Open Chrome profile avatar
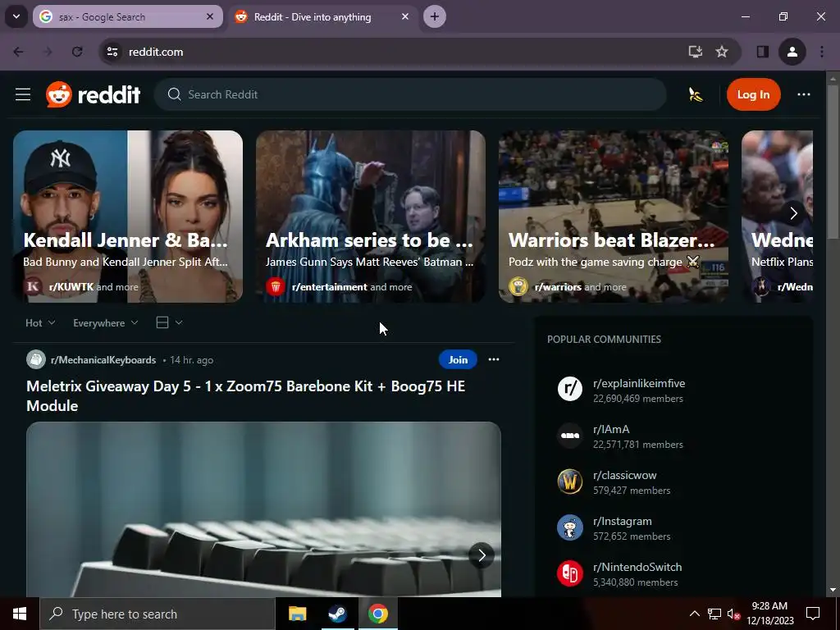This screenshot has height=630, width=840. [x=792, y=52]
